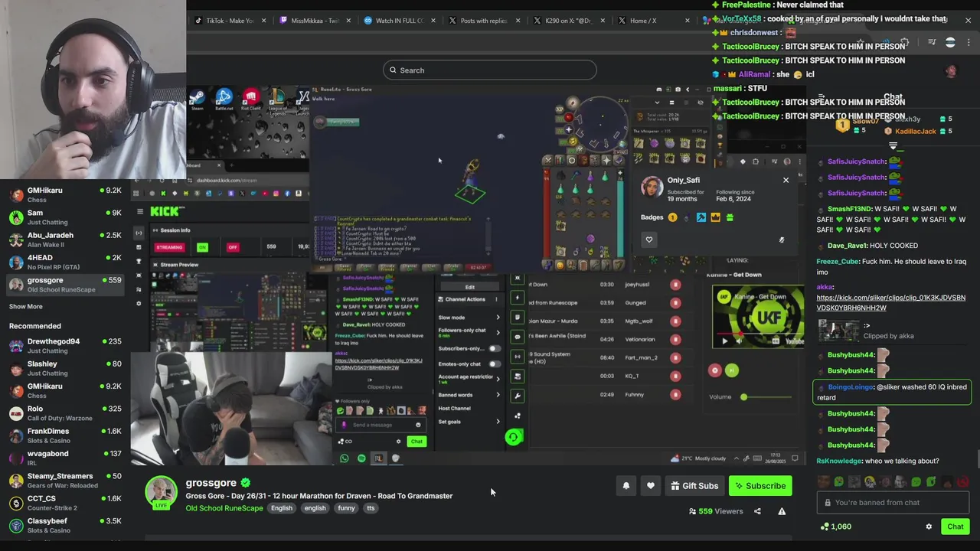
Task: Click the Edit button in the dashboard panel
Action: click(x=469, y=288)
